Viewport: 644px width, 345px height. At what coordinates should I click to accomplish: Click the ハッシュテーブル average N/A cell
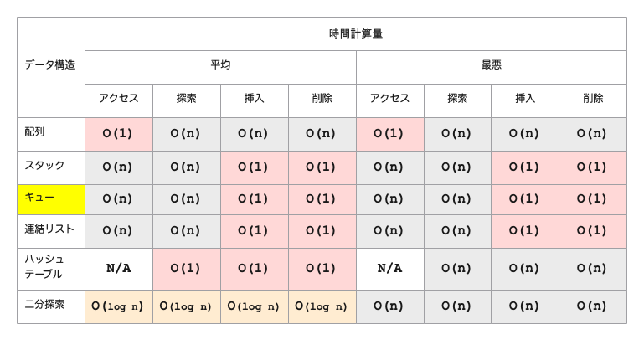118,268
